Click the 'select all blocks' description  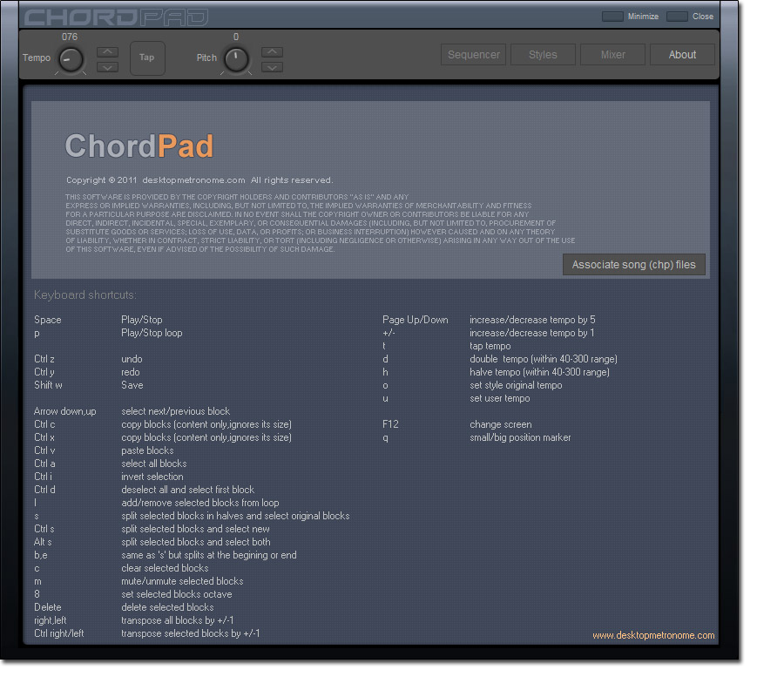coord(154,464)
